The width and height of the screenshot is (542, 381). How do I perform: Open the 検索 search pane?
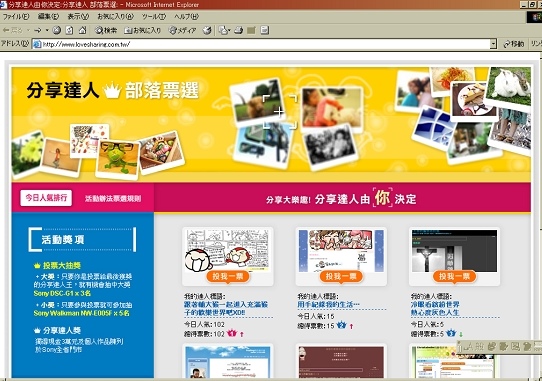coord(106,30)
